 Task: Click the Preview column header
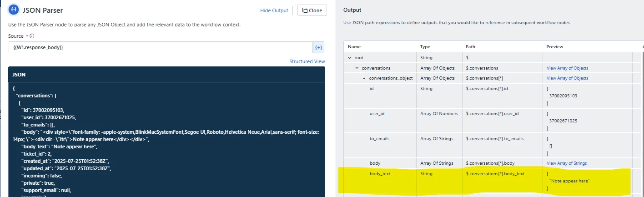coord(554,47)
